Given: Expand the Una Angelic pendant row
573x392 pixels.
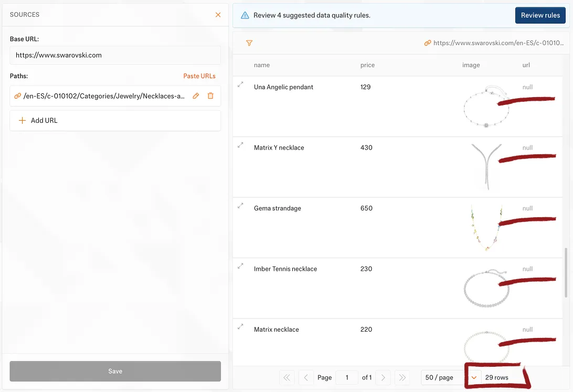Looking at the screenshot, I should coord(240,84).
